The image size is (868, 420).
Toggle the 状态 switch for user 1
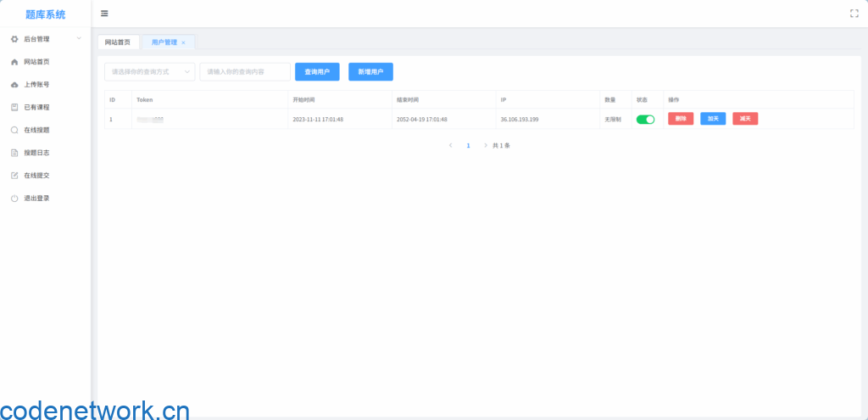click(645, 120)
